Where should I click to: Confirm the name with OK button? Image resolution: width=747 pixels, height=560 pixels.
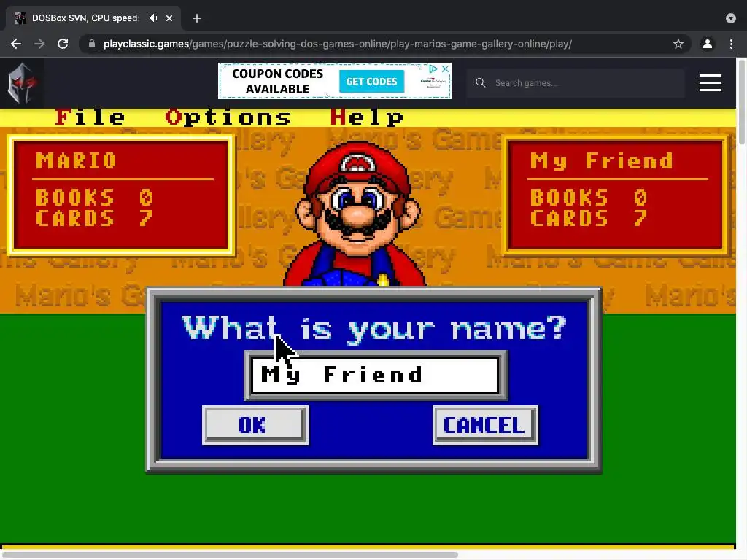255,425
